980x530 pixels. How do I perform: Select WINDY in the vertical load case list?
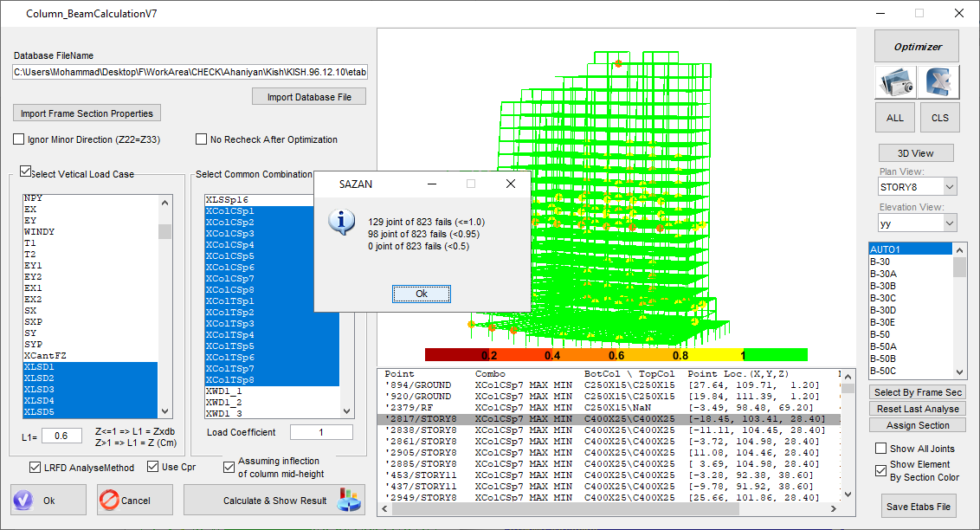[x=40, y=232]
